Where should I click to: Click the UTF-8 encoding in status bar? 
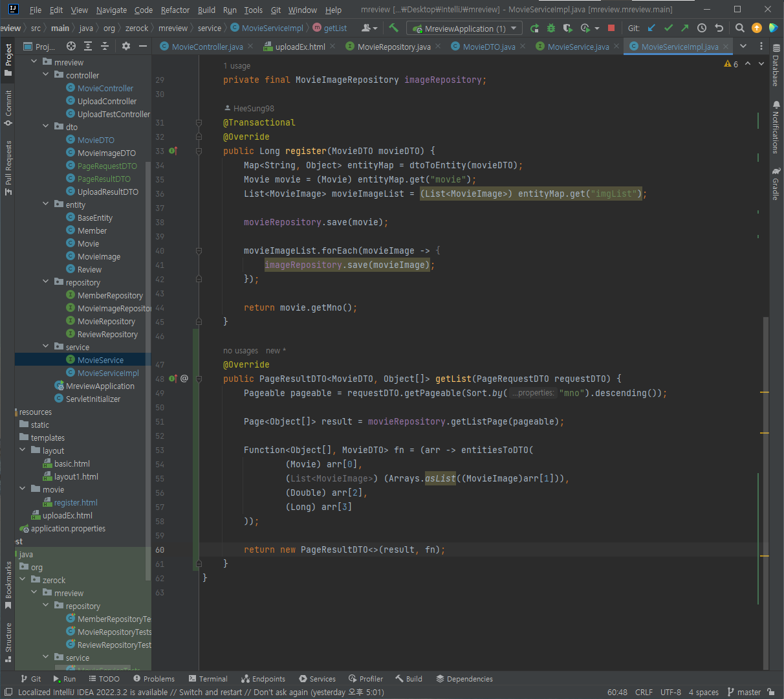click(x=671, y=692)
